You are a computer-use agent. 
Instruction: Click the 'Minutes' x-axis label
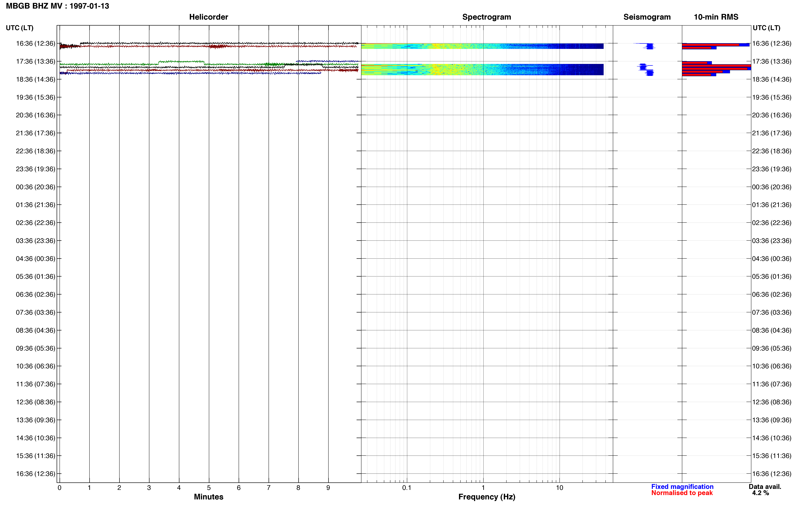tap(209, 497)
